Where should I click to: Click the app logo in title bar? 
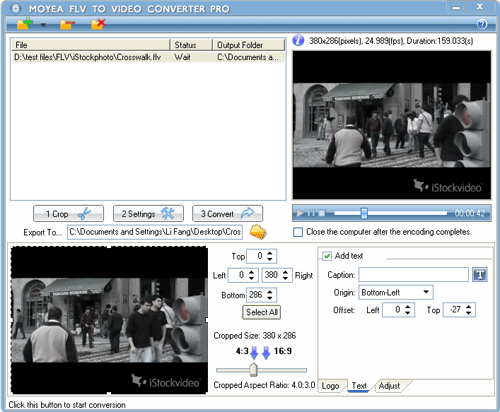tap(16, 8)
